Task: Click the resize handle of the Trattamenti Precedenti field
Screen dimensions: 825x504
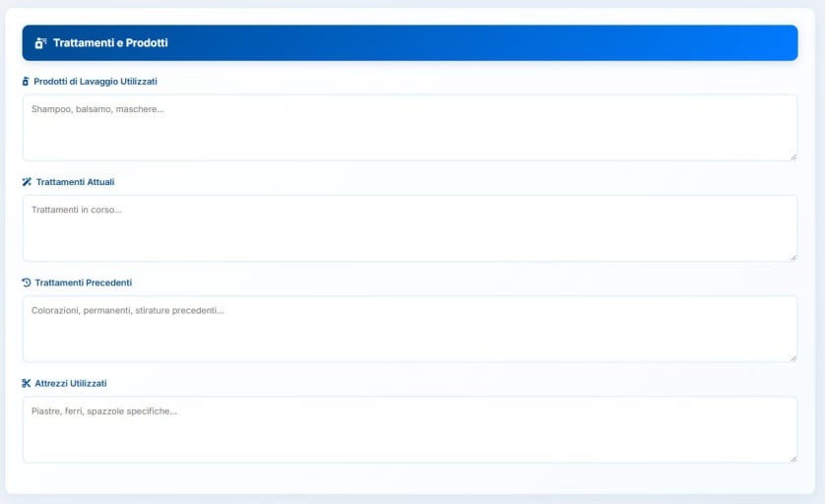Action: (x=793, y=357)
